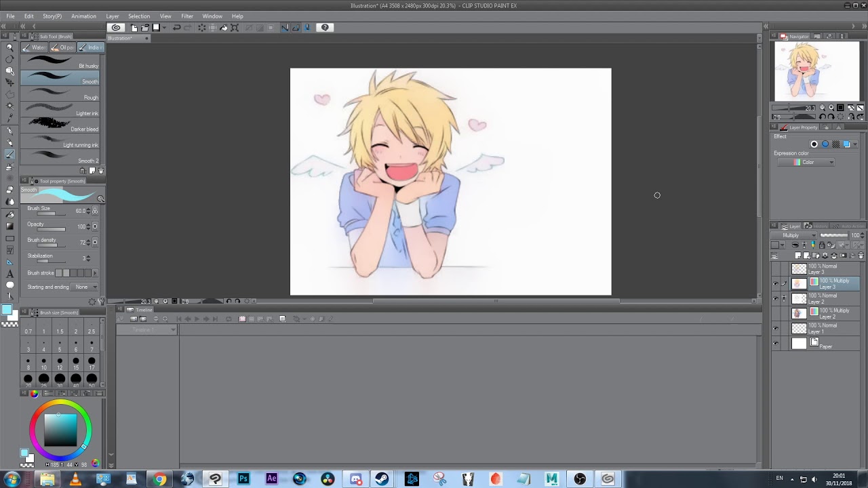The height and width of the screenshot is (488, 868).
Task: Toggle Opacity pen pressure setting button
Action: [x=94, y=226]
